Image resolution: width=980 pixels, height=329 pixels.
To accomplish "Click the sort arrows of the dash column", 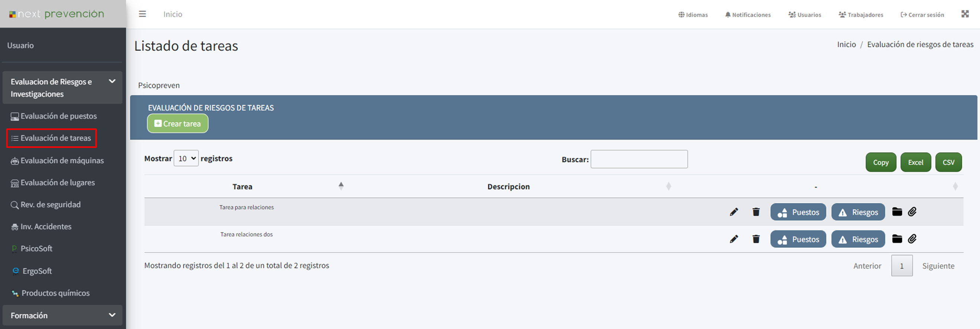I will tap(955, 186).
